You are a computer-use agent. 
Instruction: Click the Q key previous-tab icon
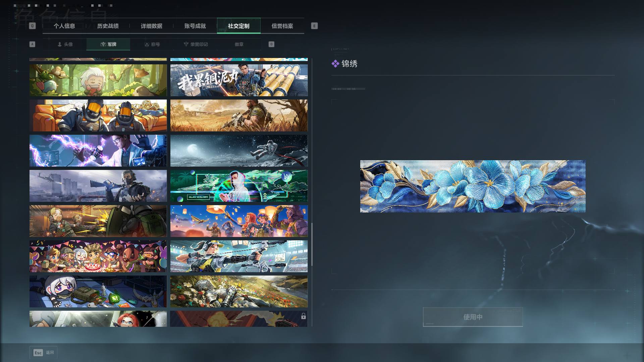(x=32, y=26)
